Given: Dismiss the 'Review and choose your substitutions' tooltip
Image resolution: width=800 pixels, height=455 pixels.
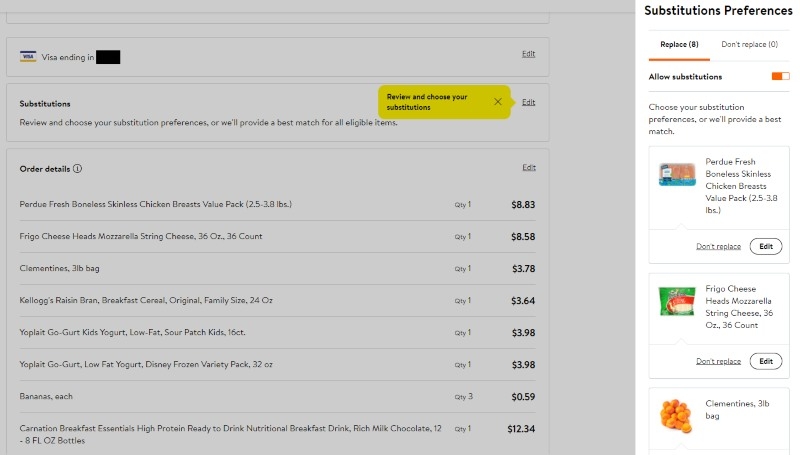Looking at the screenshot, I should point(498,102).
